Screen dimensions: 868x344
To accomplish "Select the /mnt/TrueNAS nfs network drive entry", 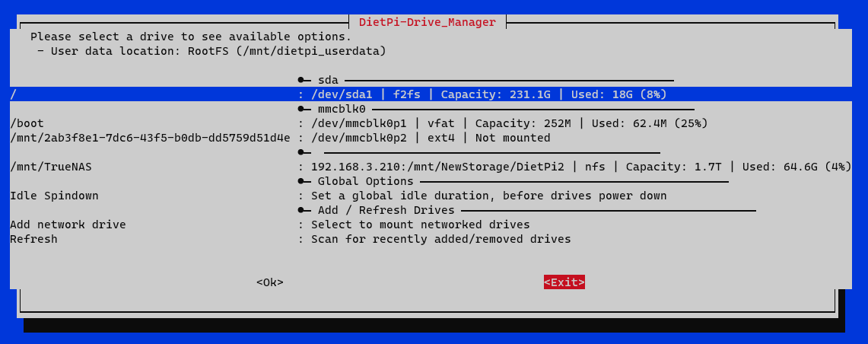I will coord(431,166).
